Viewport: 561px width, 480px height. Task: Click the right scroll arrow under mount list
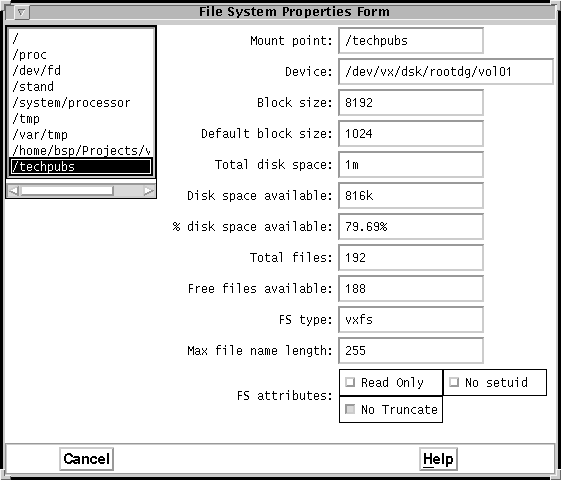[149, 191]
